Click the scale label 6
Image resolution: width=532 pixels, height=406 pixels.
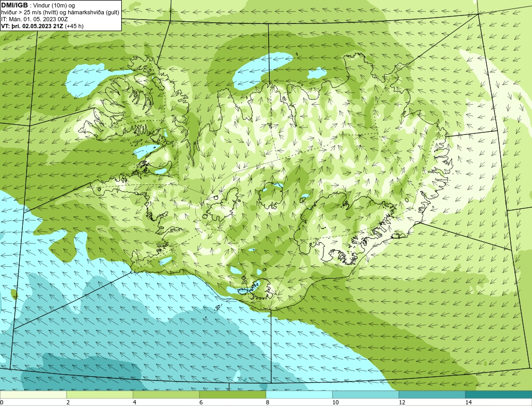coord(201,402)
